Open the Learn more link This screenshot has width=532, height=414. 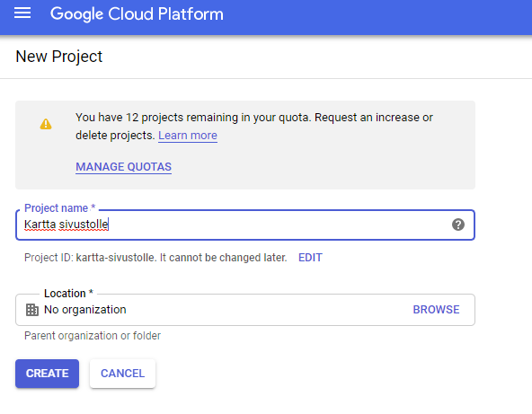point(188,136)
